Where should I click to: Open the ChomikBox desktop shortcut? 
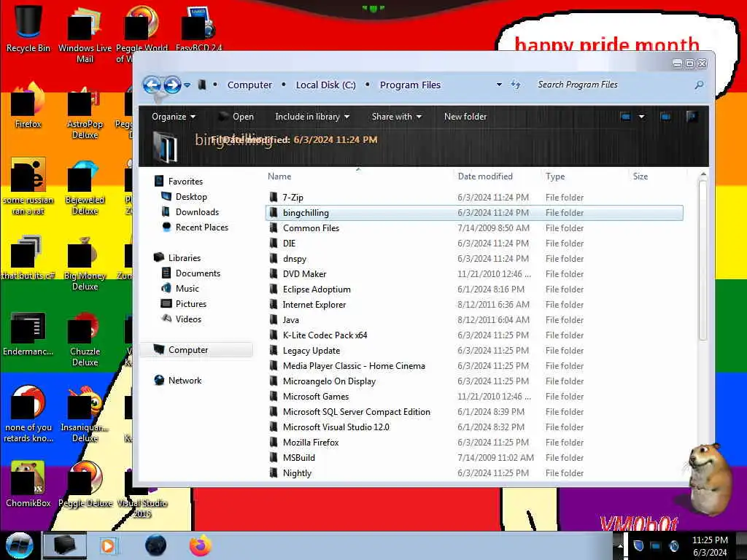(x=28, y=484)
